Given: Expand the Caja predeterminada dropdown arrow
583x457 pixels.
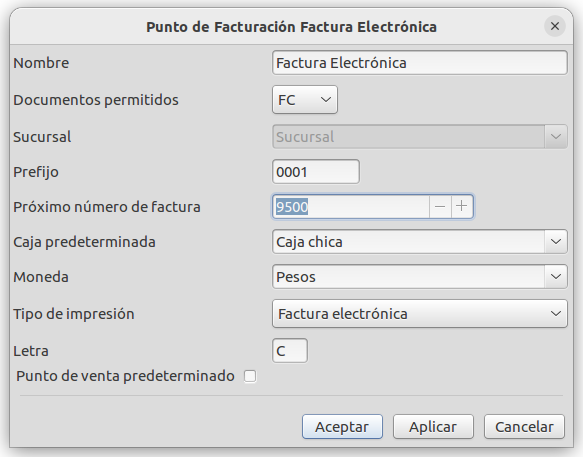Looking at the screenshot, I should tap(556, 242).
